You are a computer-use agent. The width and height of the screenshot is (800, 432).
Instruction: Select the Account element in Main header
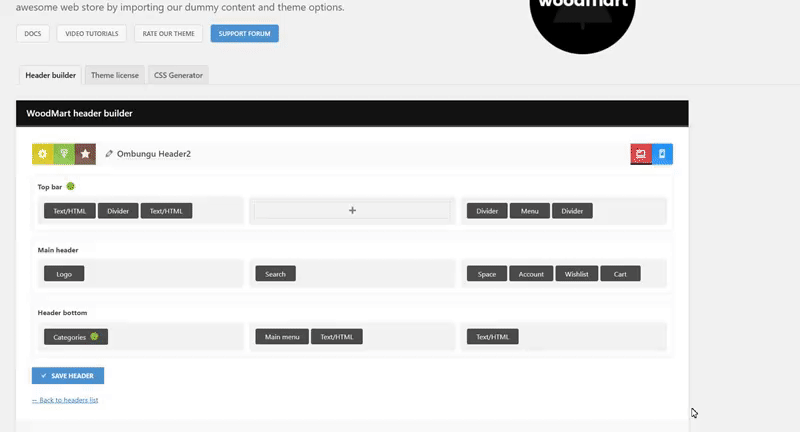(x=531, y=274)
